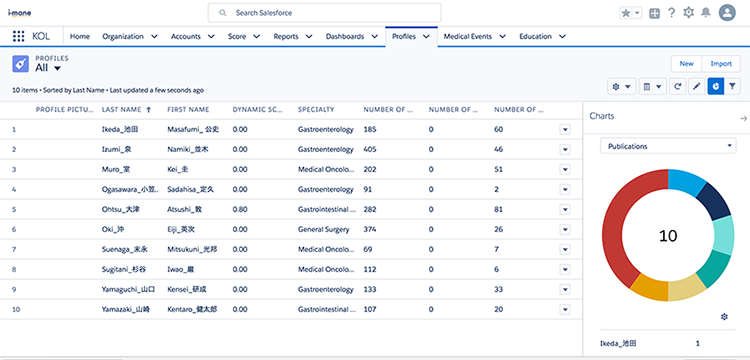The image size is (750, 360).
Task: Expand the Organization tab chevron
Action: coord(154,36)
